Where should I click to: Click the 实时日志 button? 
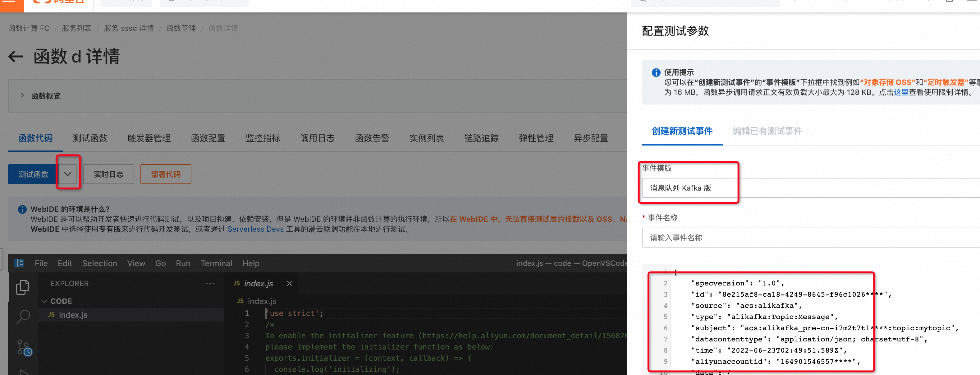[x=109, y=174]
